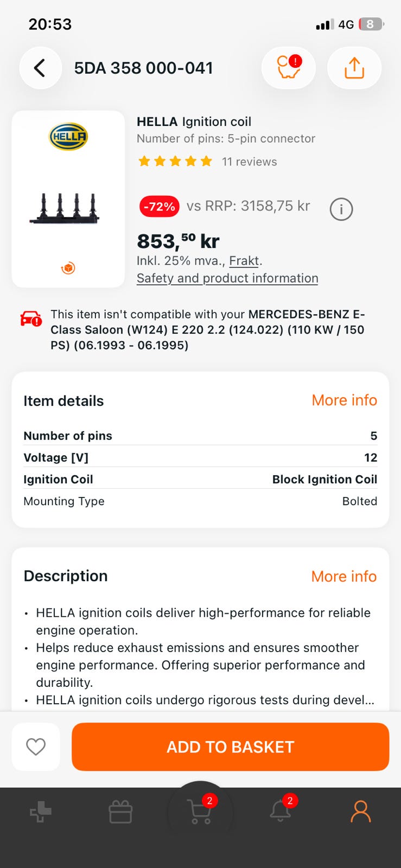Tap the share icon

[354, 68]
